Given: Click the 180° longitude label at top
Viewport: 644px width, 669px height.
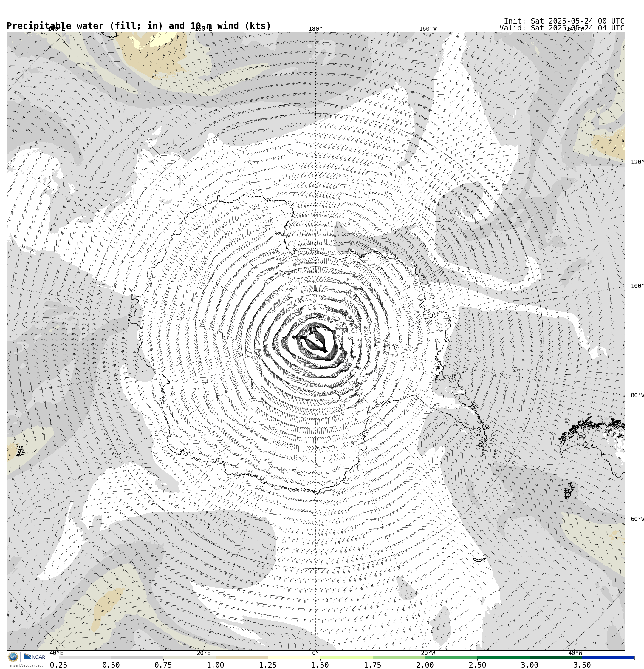Looking at the screenshot, I should [315, 29].
